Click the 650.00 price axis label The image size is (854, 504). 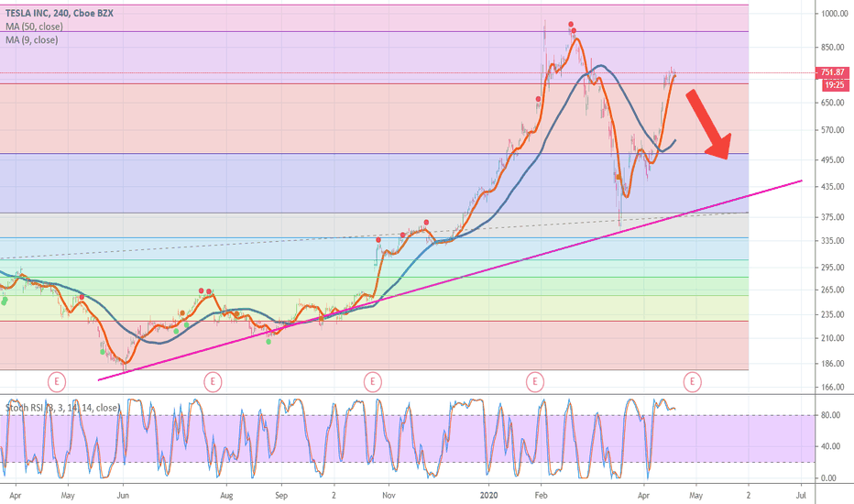click(833, 103)
